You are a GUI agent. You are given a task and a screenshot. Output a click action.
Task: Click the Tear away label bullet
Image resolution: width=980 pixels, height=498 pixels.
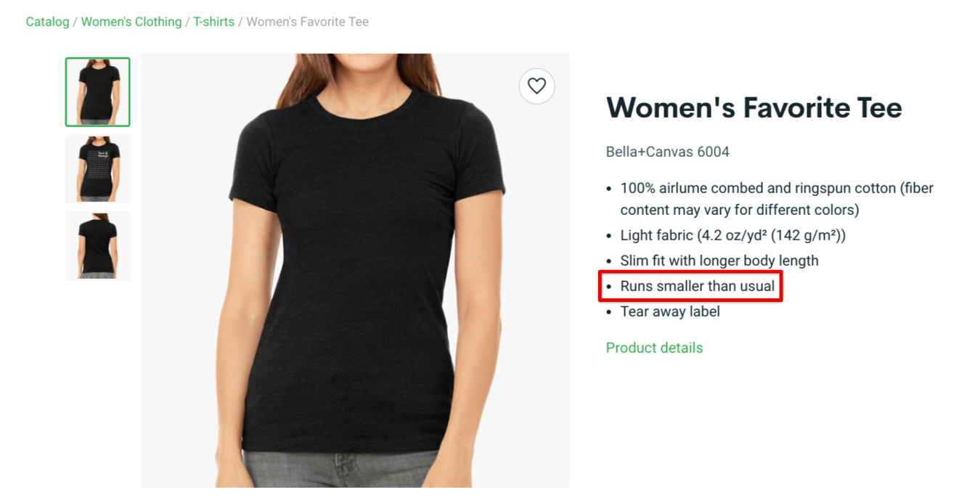click(x=670, y=311)
